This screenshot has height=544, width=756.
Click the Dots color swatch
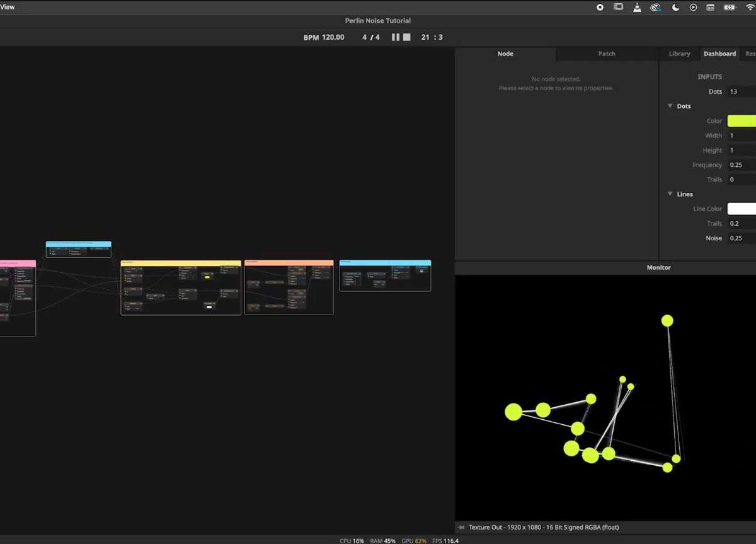tap(742, 121)
